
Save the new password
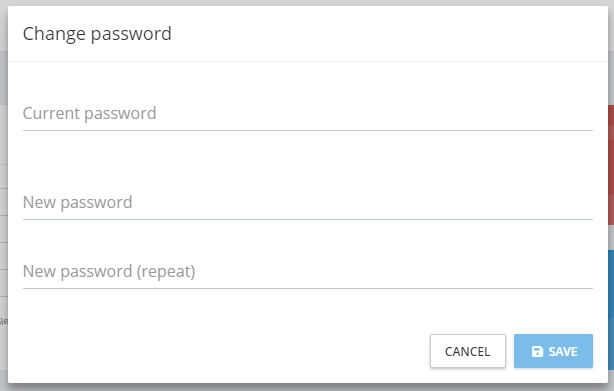tap(553, 351)
